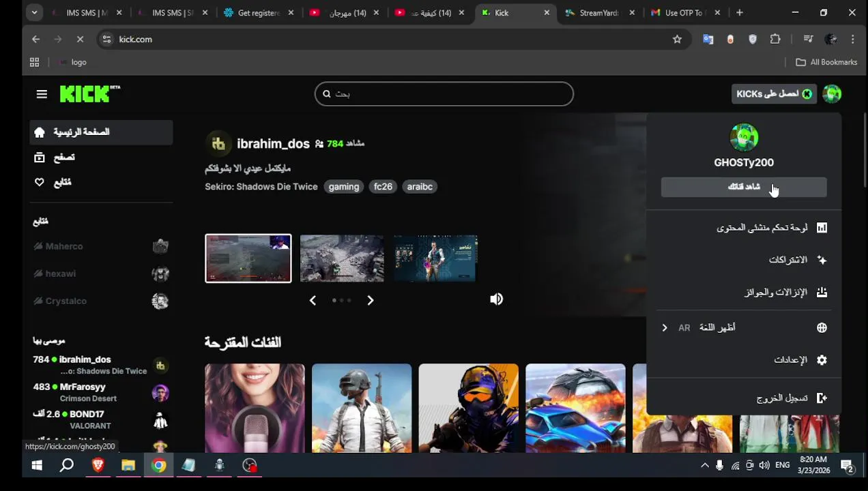The width and height of the screenshot is (868, 491).
Task: Open the tab search dropdown arrow
Action: (x=34, y=13)
